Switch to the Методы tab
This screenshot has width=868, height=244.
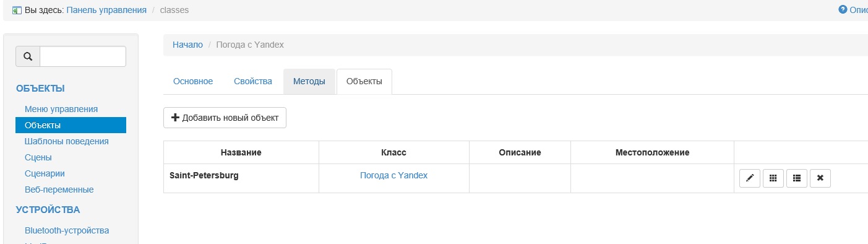point(309,82)
